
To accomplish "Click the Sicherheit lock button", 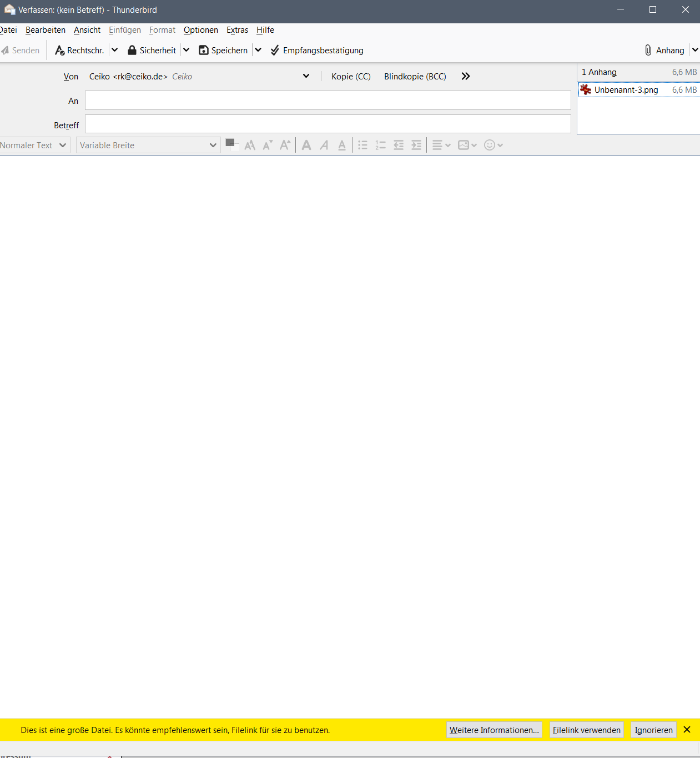I will tap(152, 51).
